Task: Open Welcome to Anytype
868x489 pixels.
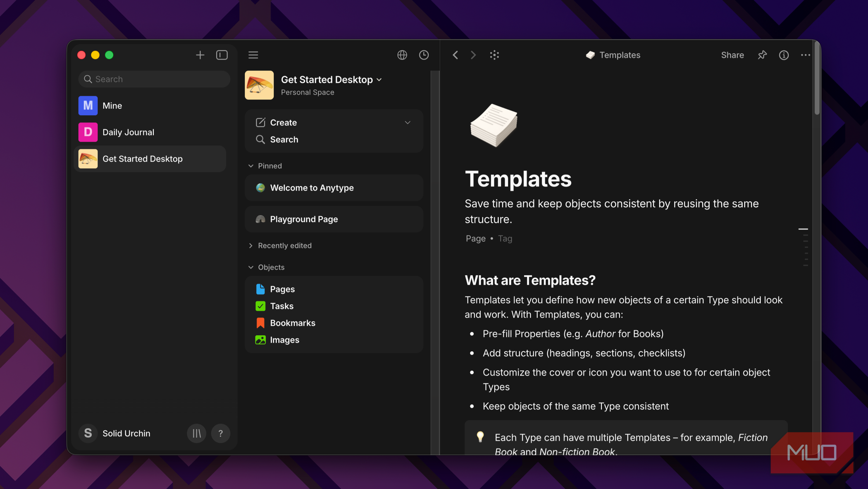Action: coord(334,188)
